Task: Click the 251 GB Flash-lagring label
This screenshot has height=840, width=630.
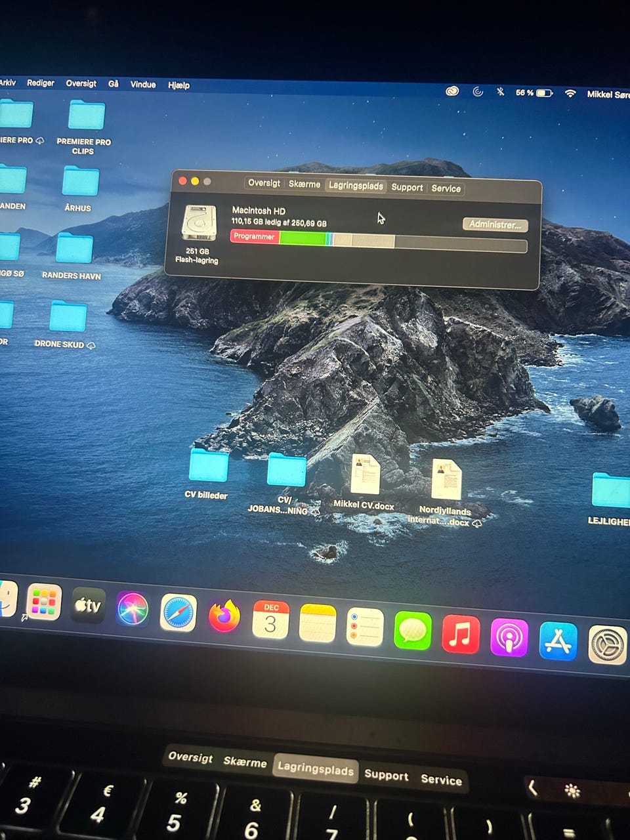Action: (x=197, y=256)
